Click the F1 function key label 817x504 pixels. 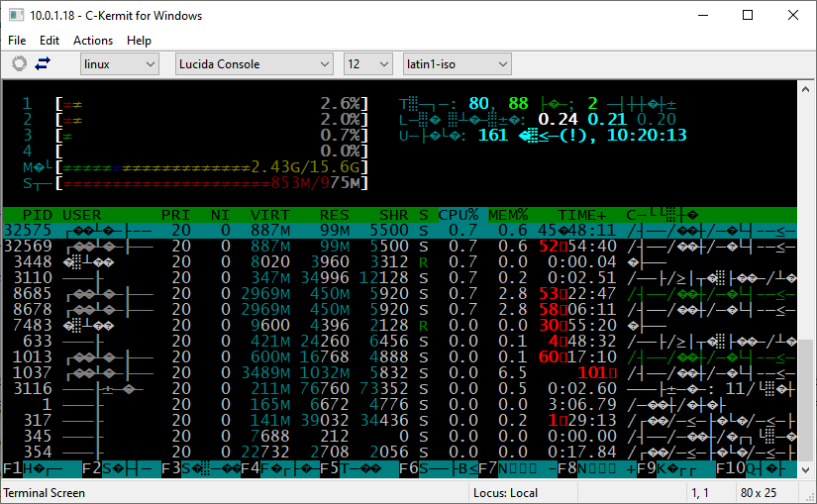point(13,468)
